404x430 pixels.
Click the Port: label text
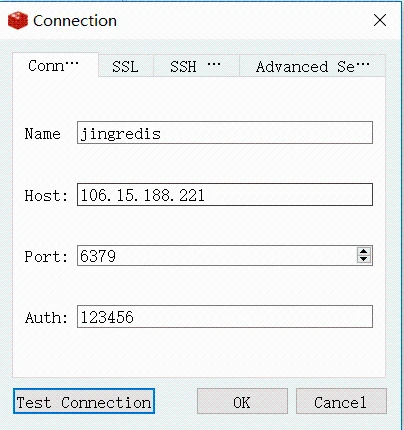(x=46, y=257)
